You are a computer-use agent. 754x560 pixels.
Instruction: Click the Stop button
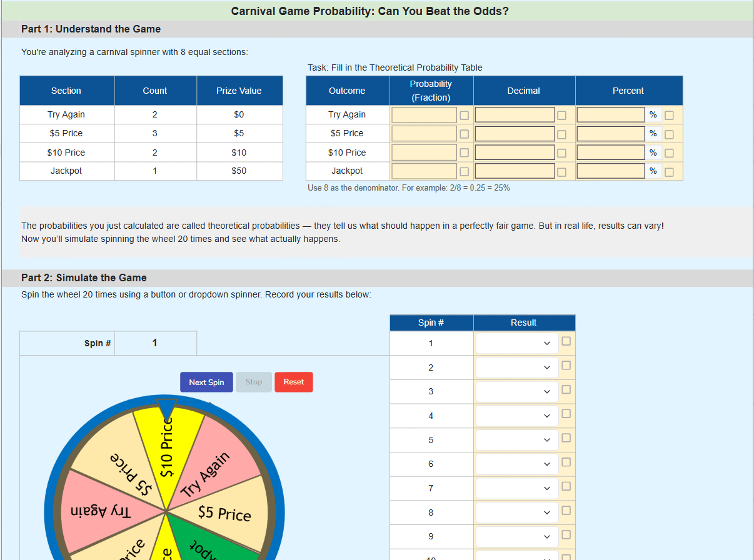tap(254, 382)
